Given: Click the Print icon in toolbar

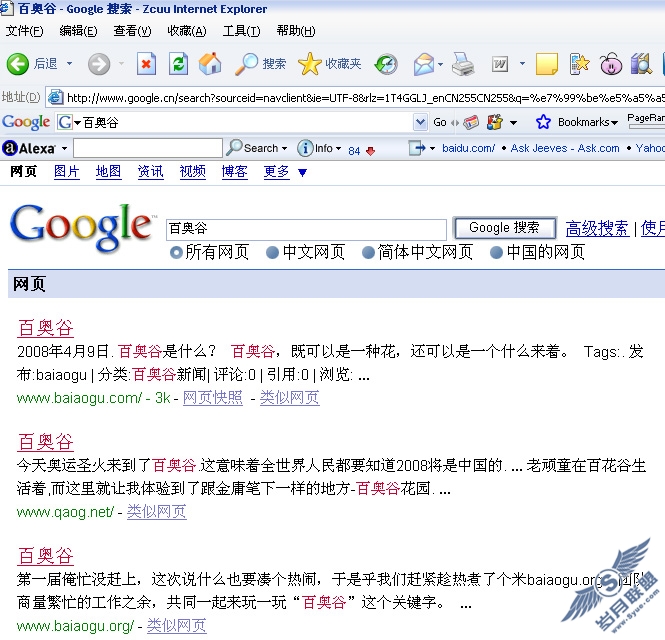Looking at the screenshot, I should point(462,64).
